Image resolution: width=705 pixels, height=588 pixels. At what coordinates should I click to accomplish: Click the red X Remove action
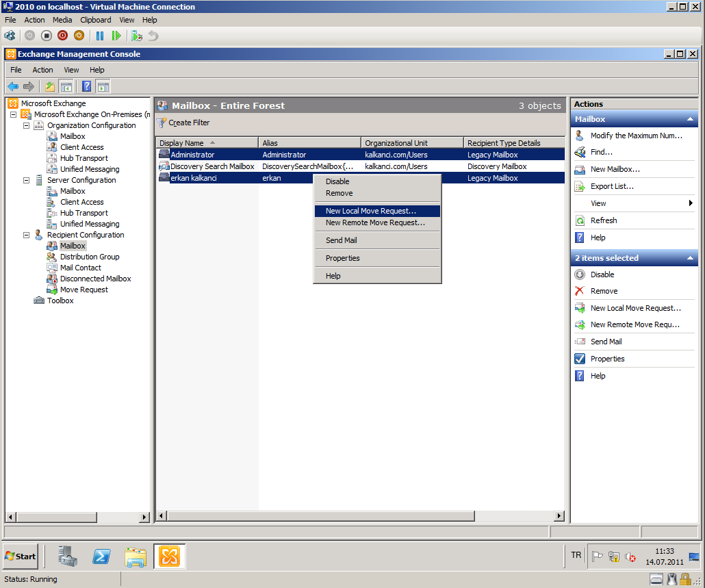580,291
